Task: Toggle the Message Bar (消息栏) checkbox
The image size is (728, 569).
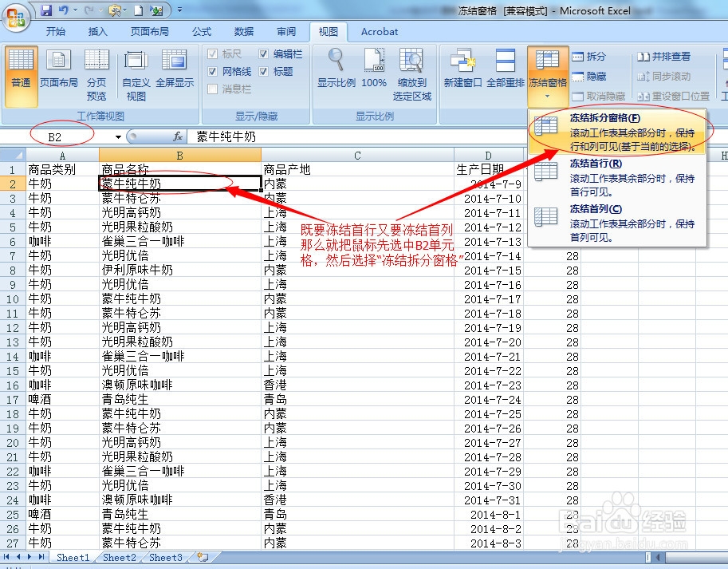Action: pyautogui.click(x=213, y=89)
